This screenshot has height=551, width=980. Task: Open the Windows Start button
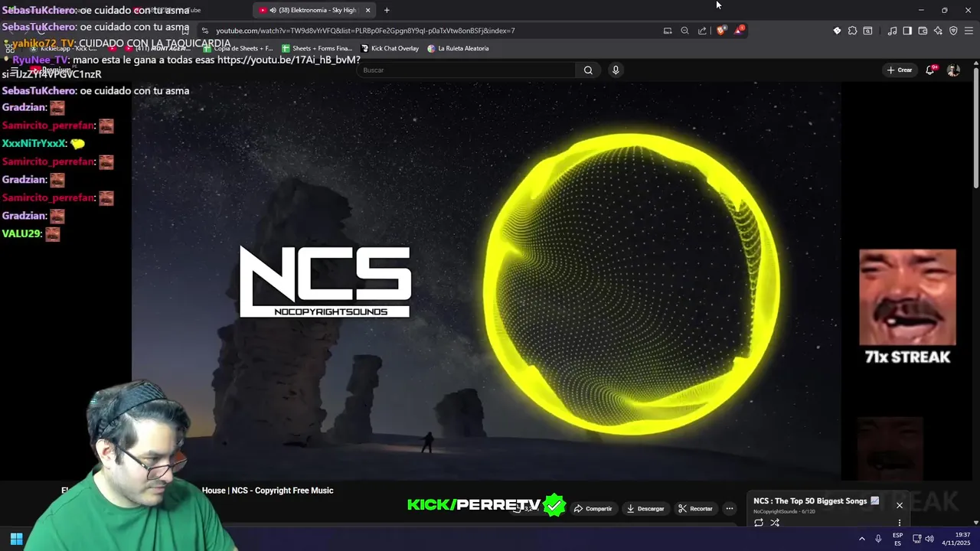[x=16, y=539]
